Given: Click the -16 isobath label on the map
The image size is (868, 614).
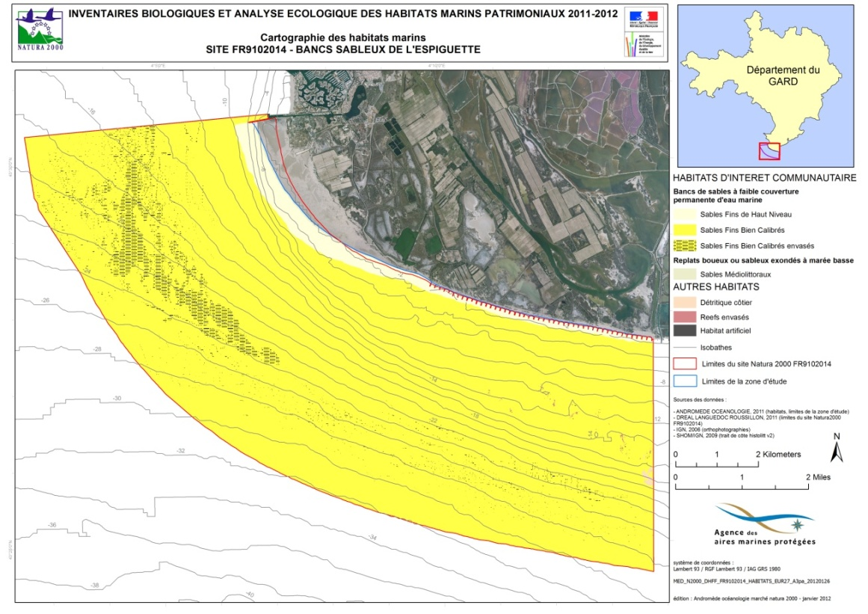Looking at the screenshot, I should point(91,112).
